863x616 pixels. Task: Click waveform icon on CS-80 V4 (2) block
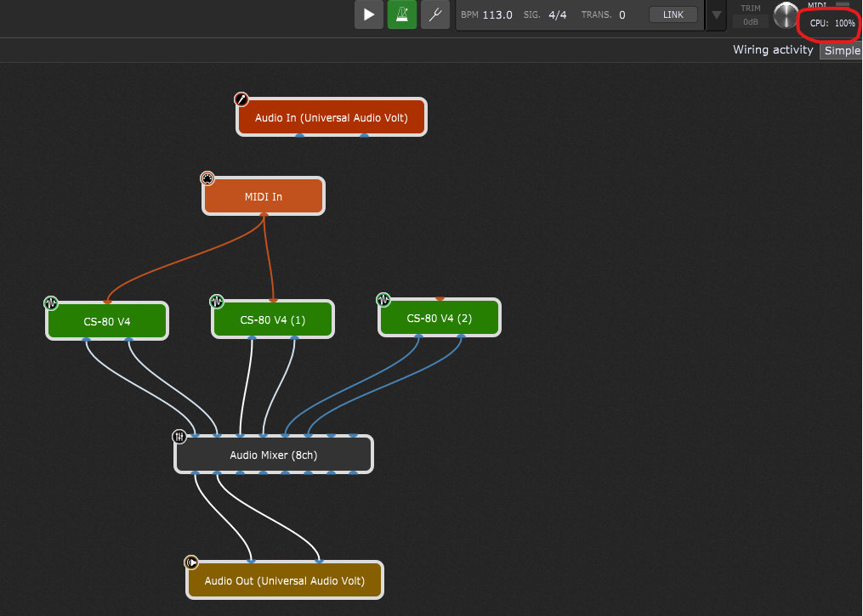tap(383, 300)
